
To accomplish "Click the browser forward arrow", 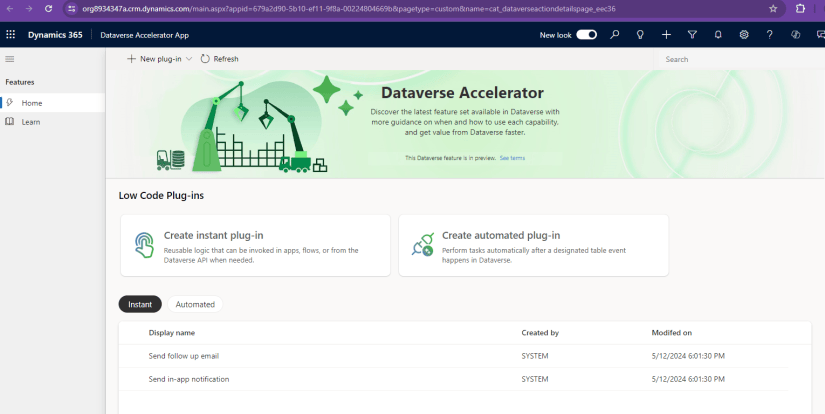I will coord(29,8).
